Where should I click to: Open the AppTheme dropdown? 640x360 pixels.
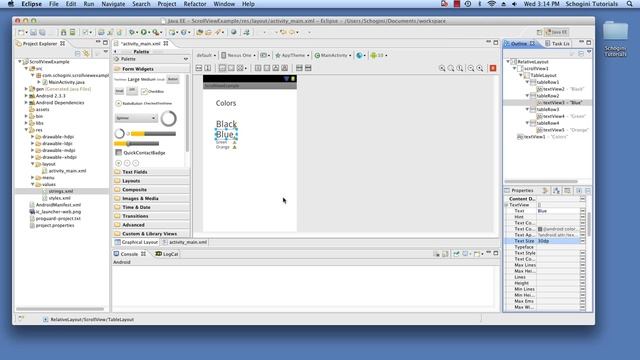coord(292,55)
